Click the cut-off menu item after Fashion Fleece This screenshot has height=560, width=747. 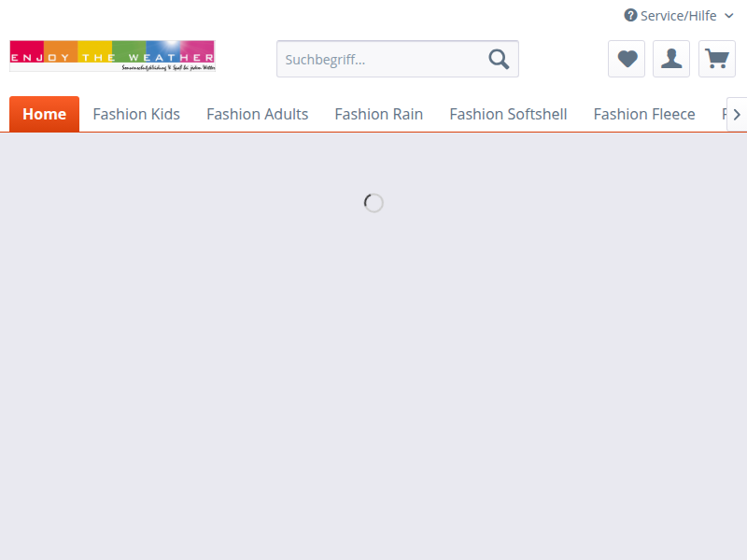723,114
